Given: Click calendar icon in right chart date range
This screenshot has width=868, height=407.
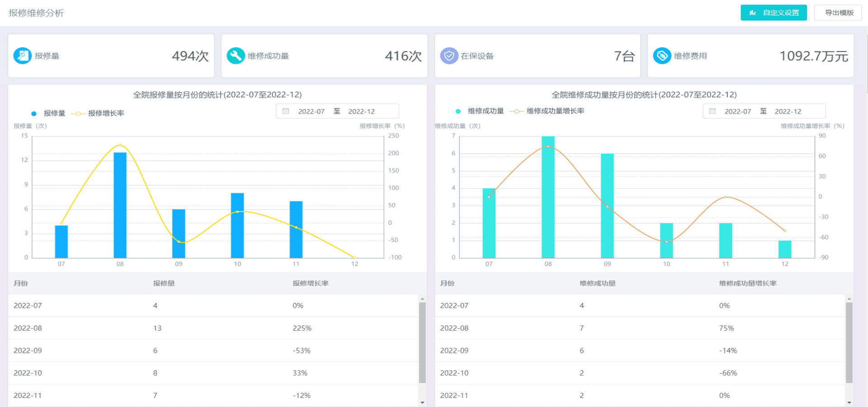Looking at the screenshot, I should [x=712, y=111].
